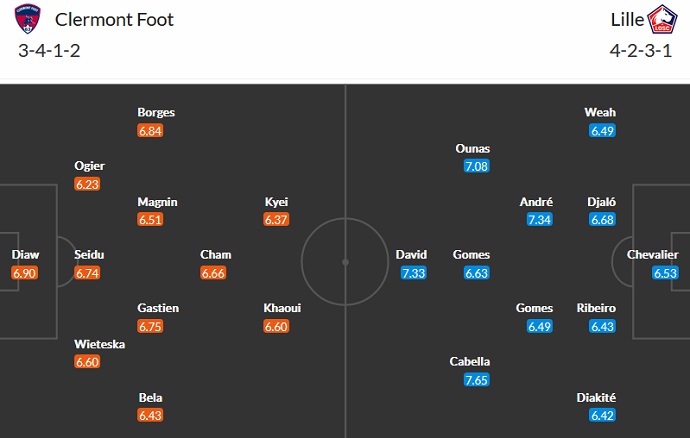Click Weah's 6.49 rating badge
This screenshot has width=690, height=438.
tap(601, 130)
